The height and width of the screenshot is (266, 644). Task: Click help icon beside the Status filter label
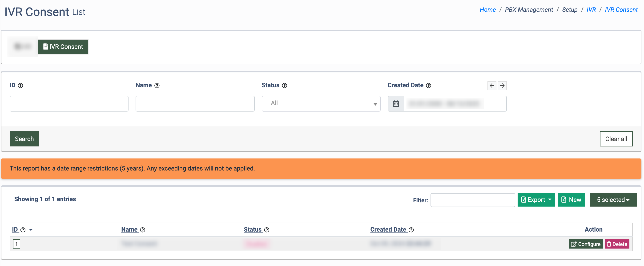tap(284, 86)
